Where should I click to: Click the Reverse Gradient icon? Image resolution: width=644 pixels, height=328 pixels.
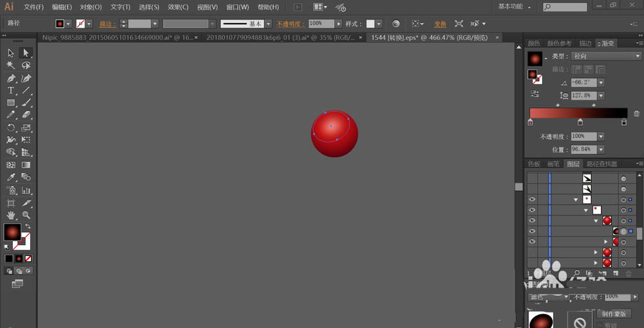535,94
